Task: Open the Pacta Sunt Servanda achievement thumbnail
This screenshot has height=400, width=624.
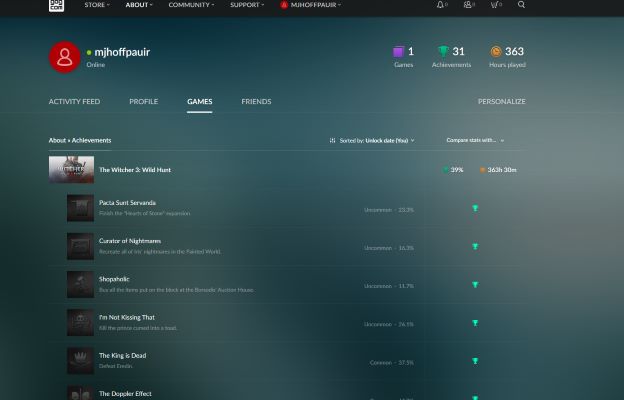Action: tap(80, 208)
